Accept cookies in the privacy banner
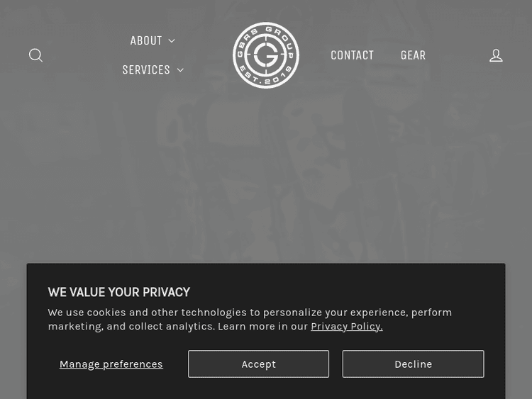The width and height of the screenshot is (532, 399). [258, 364]
